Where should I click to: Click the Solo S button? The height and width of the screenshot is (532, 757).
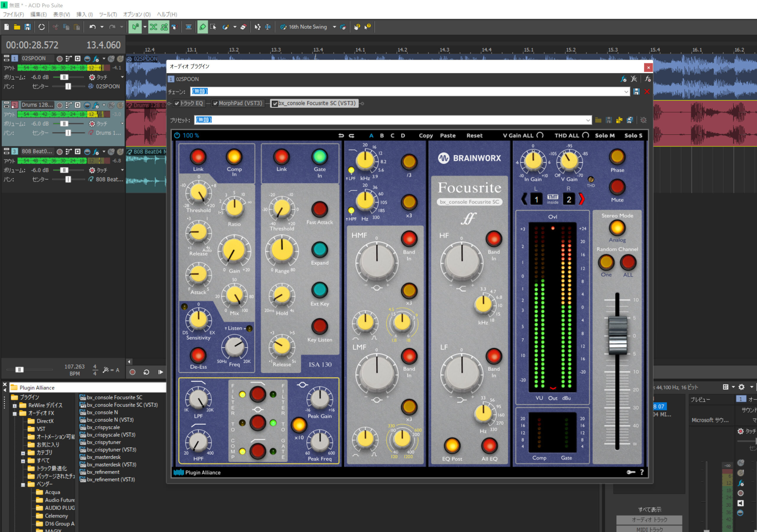[x=633, y=135]
